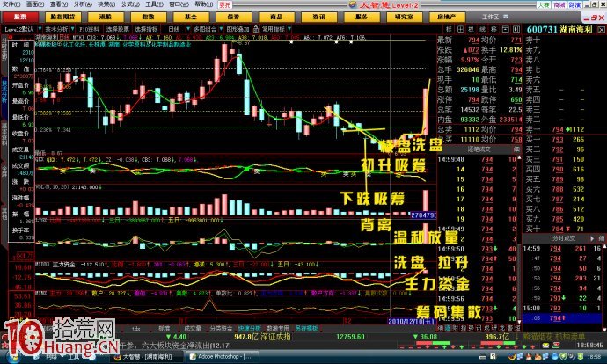Viewport: 607px width, 364px height.
Task: Click the 标 chart toolbar icon
Action: click(x=449, y=29)
